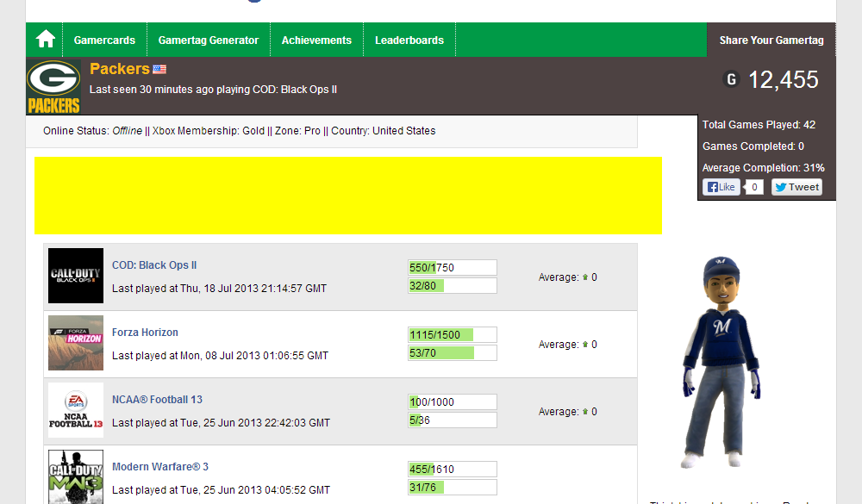Click the Online Status: Offline text
The height and width of the screenshot is (504, 862).
[92, 131]
